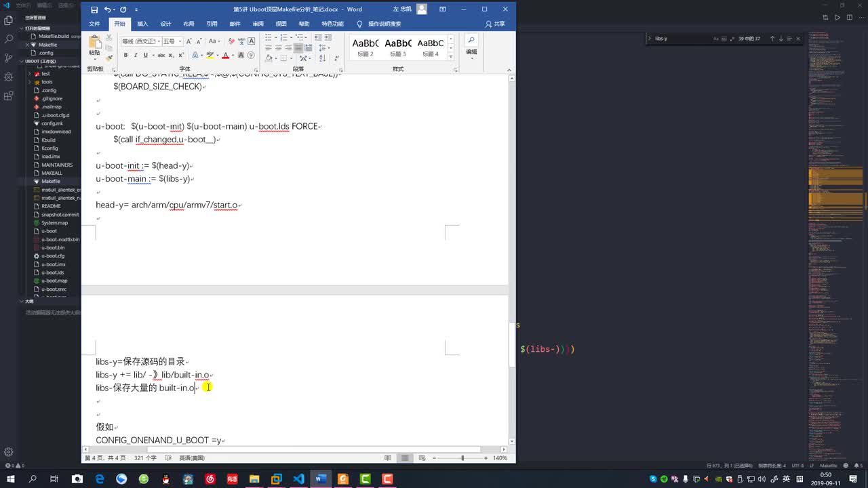868x488 pixels.
Task: Open VS Code Manage gear icon
Action: pyautogui.click(x=9, y=452)
